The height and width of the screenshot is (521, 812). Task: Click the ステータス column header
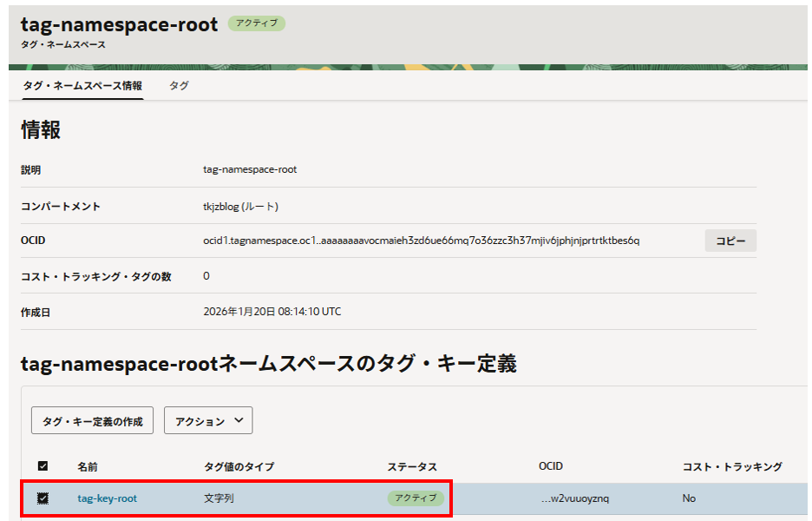tap(411, 467)
